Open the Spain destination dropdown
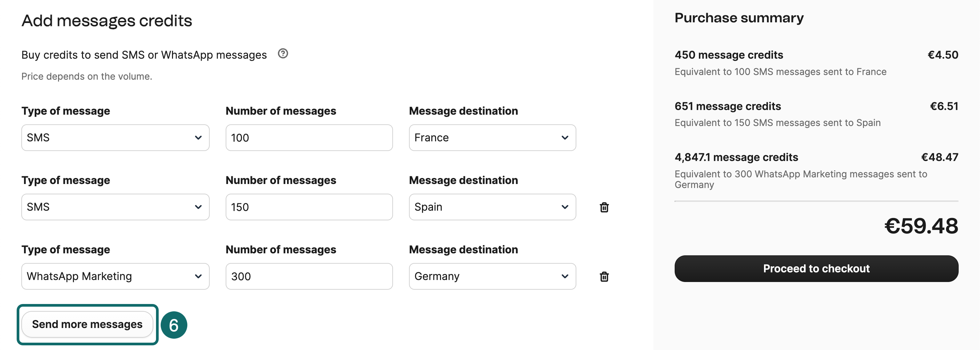This screenshot has height=350, width=980. point(492,207)
